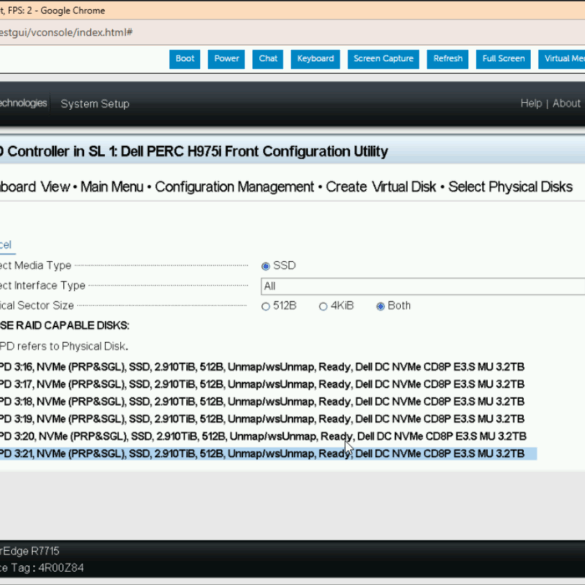Click the Power button
The image size is (585, 585).
click(226, 59)
